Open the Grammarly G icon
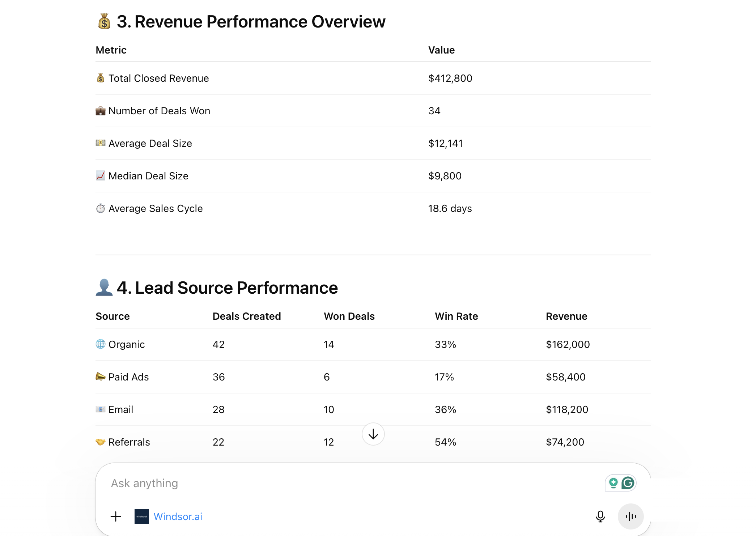The width and height of the screenshot is (756, 536). (x=628, y=483)
